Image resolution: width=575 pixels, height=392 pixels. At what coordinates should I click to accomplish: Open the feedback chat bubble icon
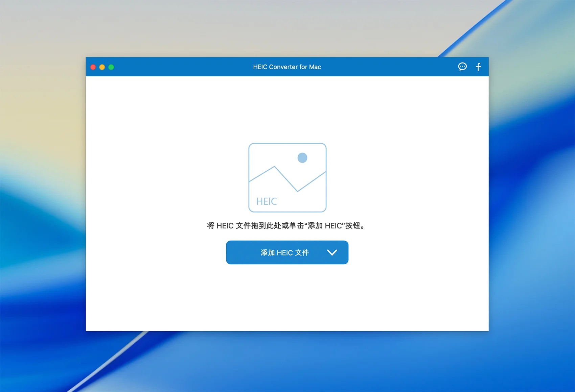pos(462,67)
